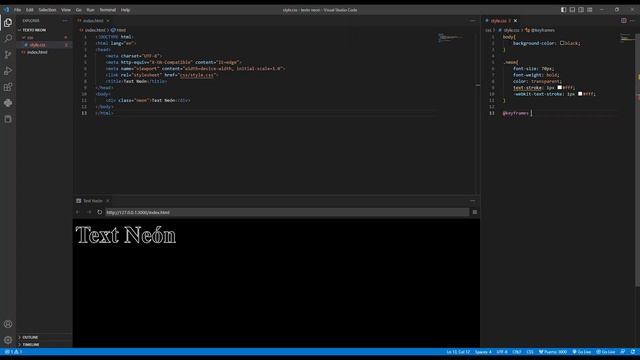The image size is (640, 360).
Task: Open the Explorer view in activity bar
Action: [x=8, y=22]
